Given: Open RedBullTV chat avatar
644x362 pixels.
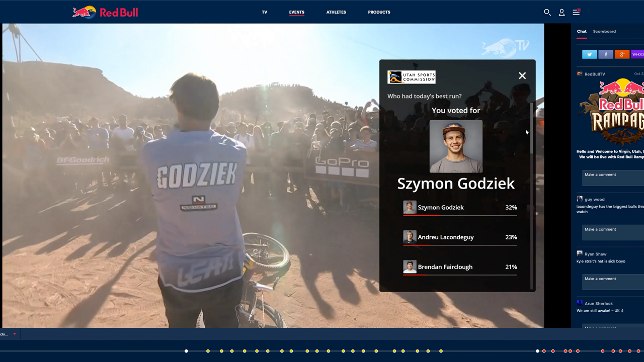Looking at the screenshot, I should (x=580, y=74).
